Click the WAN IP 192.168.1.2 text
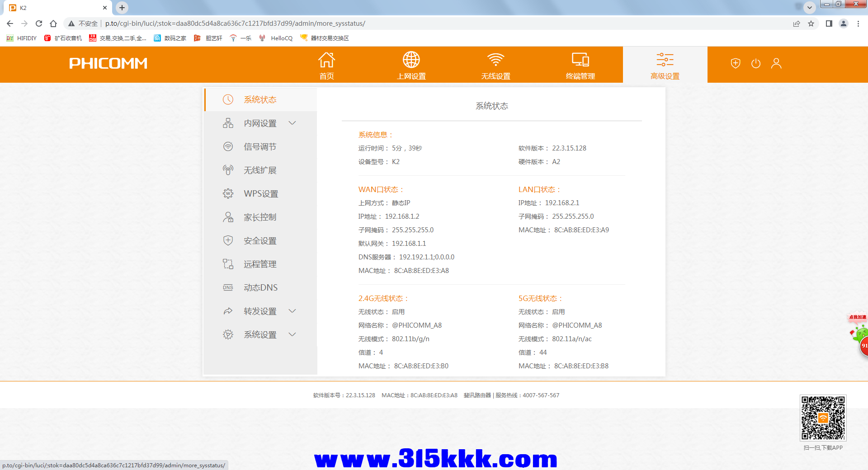Screen dimensions: 868x470 click(402, 216)
